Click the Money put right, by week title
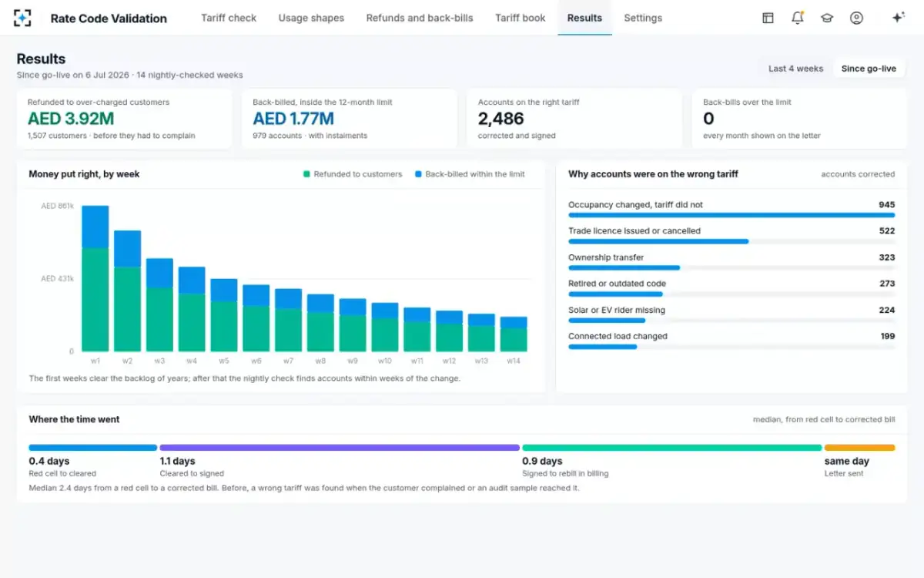Image resolution: width=924 pixels, height=578 pixels. [x=84, y=174]
